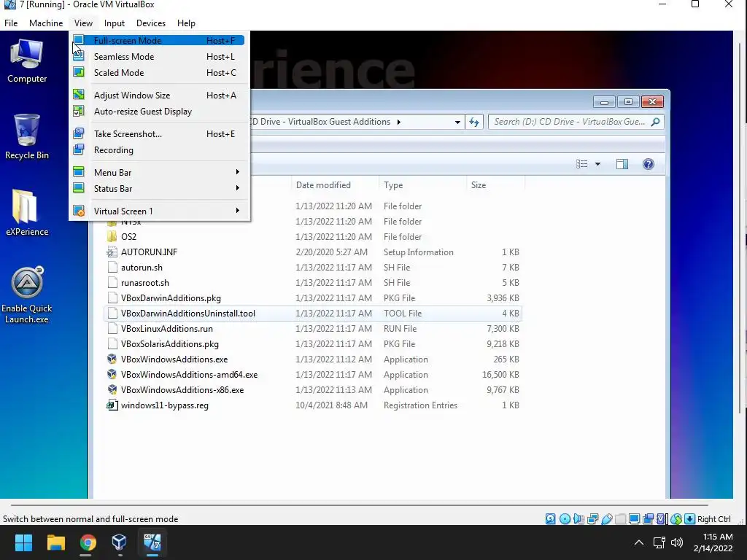Select VBoxDarwinAdditions.pkg file
The image size is (747, 560).
[312, 298]
